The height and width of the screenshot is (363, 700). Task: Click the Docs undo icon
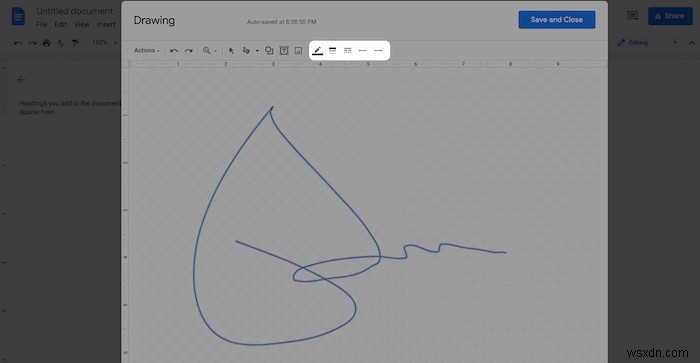pos(18,43)
